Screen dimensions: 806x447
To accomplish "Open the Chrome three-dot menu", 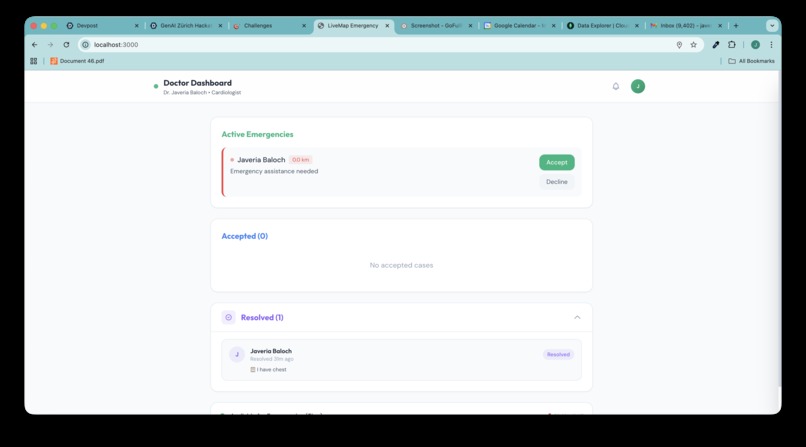I will point(771,45).
